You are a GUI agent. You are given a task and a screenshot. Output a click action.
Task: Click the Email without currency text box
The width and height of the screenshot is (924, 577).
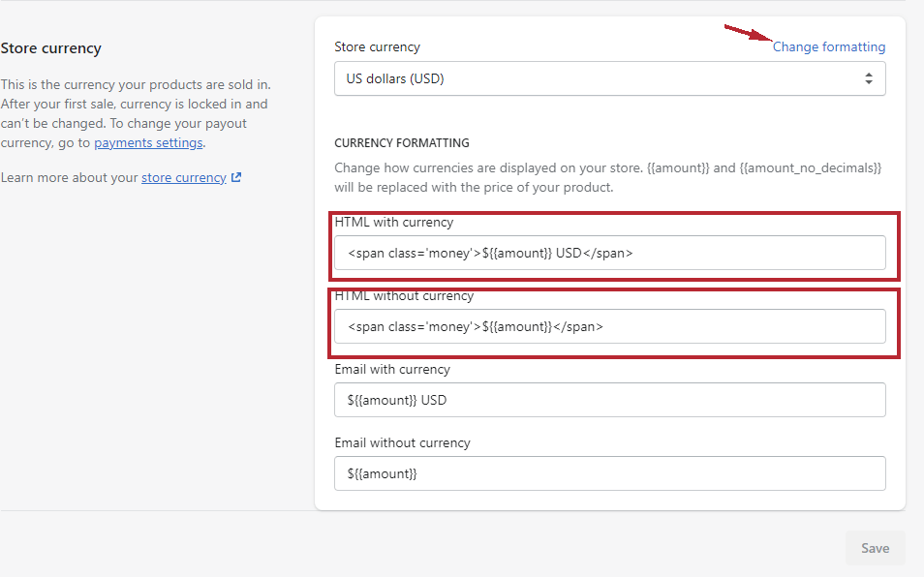coord(609,473)
